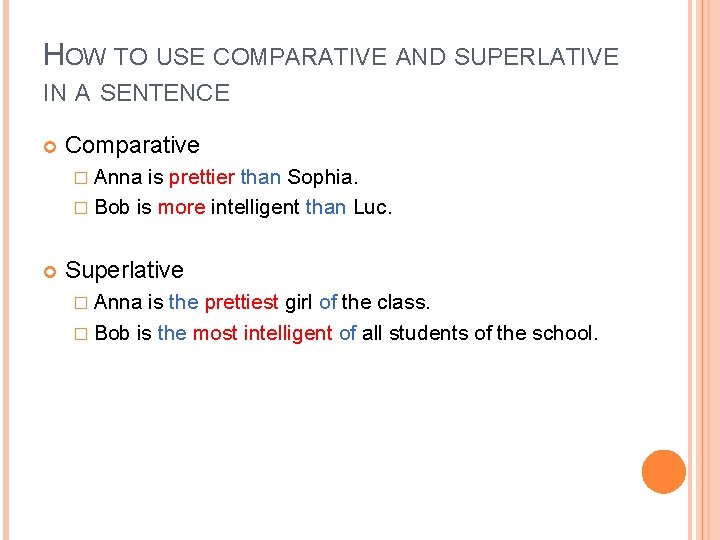Click the blue 'than' before Sophia
This screenshot has height=540, width=720.
tap(261, 177)
